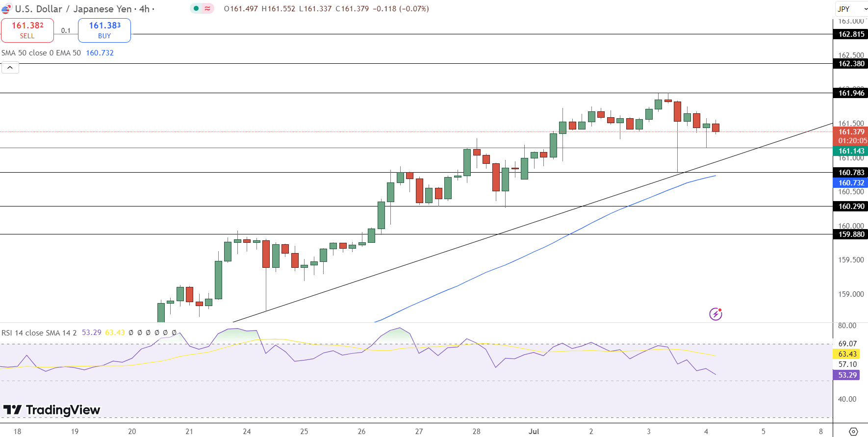Click the 24 date label on time axis
This screenshot has height=437, width=868.
tap(247, 432)
